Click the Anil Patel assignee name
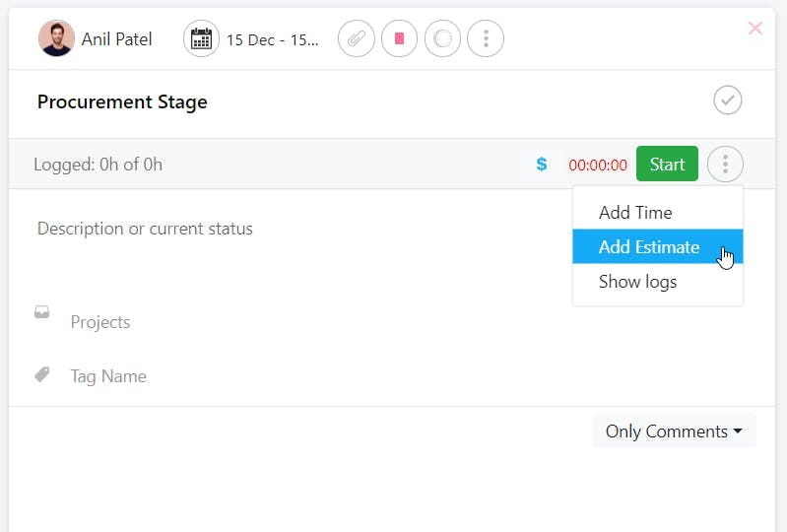Viewport: 787px width, 532px height. [x=117, y=40]
